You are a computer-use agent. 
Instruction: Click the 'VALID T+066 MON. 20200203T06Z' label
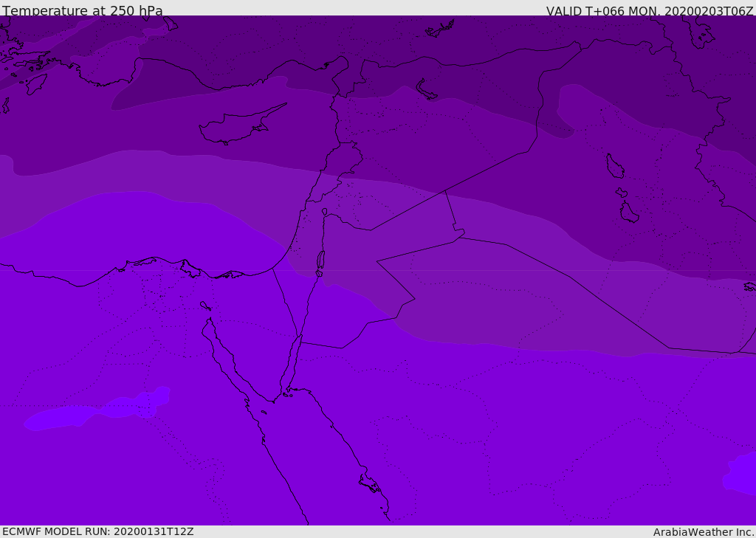tap(650, 10)
